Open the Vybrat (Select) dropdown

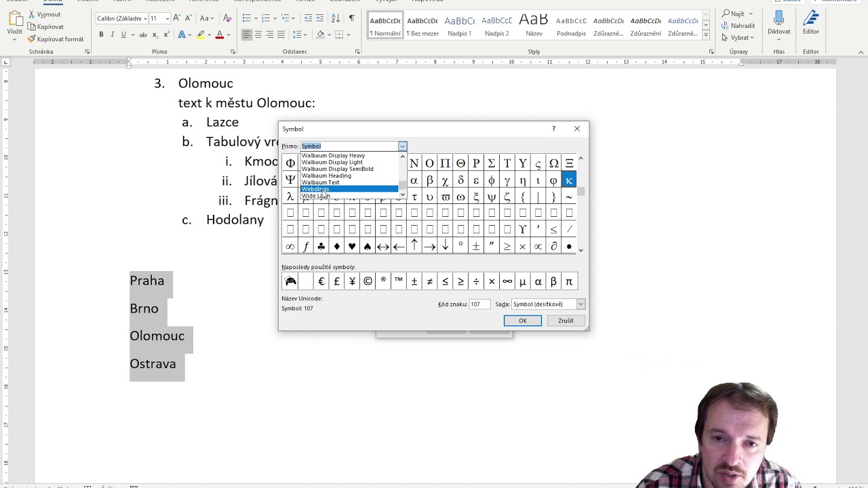click(x=738, y=38)
